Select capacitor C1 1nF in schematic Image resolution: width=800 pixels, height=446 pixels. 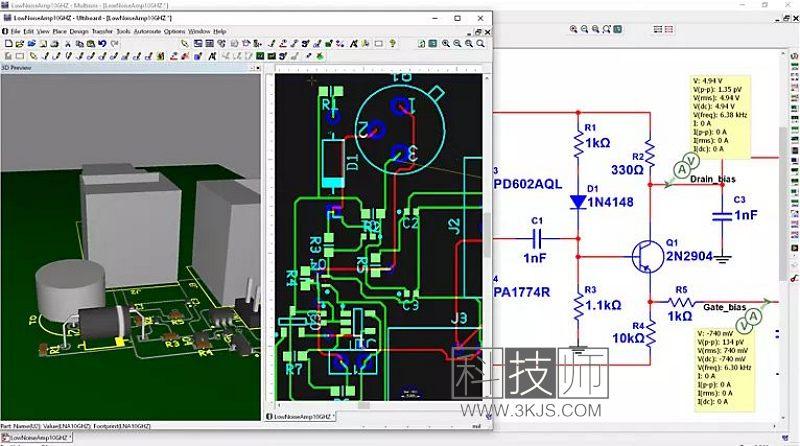click(536, 241)
